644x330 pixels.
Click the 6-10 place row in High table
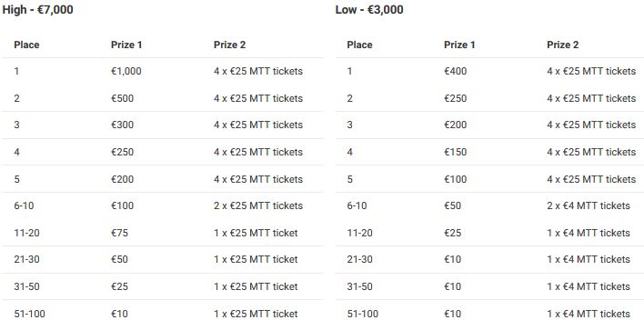coord(163,205)
